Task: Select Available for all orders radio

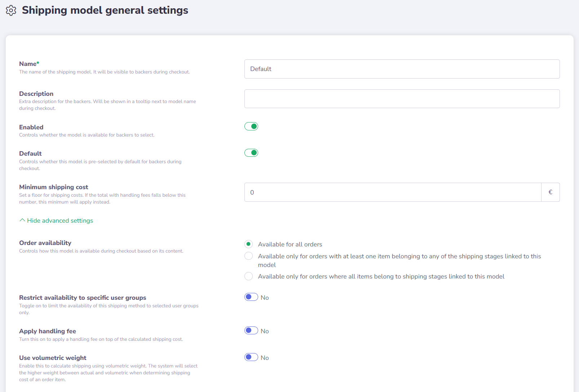Action: pyautogui.click(x=248, y=244)
